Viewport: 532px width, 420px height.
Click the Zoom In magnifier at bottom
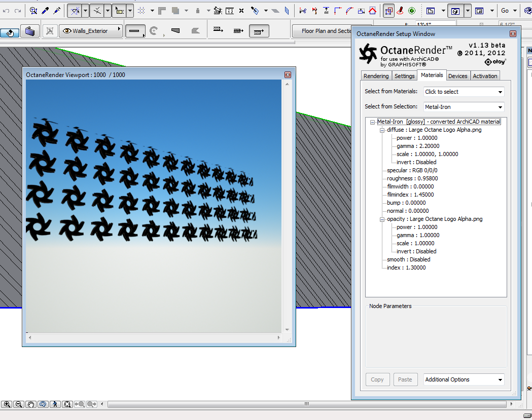click(7, 404)
